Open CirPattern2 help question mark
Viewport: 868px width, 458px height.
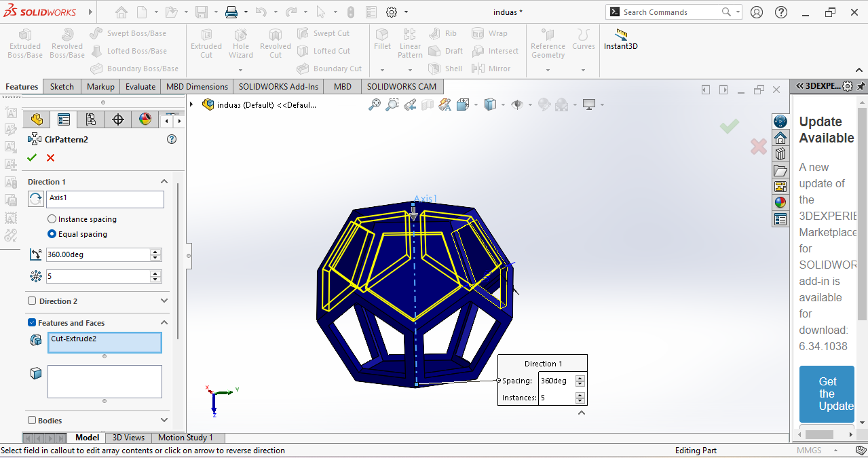point(172,139)
